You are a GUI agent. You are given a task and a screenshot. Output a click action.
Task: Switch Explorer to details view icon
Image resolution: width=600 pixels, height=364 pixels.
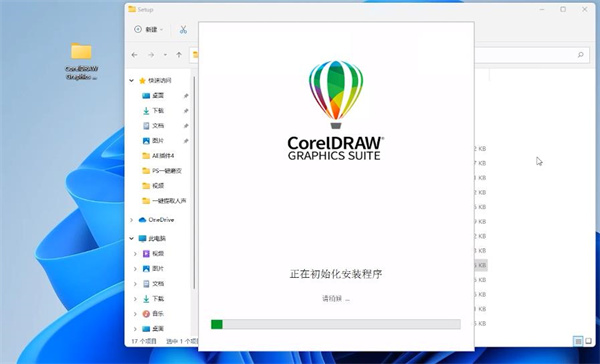pos(578,341)
